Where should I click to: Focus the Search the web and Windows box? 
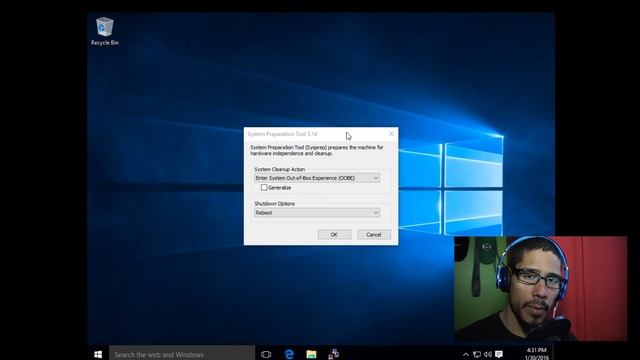point(182,354)
